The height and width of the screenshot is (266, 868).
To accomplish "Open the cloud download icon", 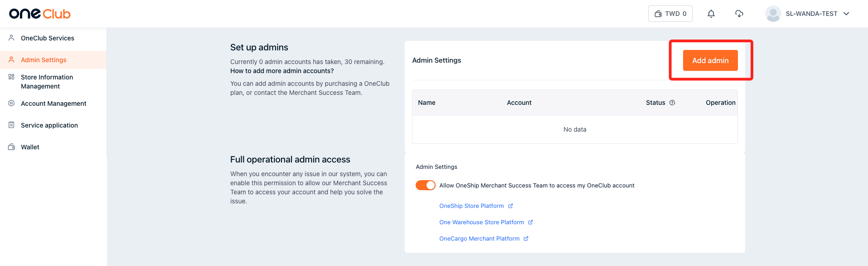I will coord(739,14).
